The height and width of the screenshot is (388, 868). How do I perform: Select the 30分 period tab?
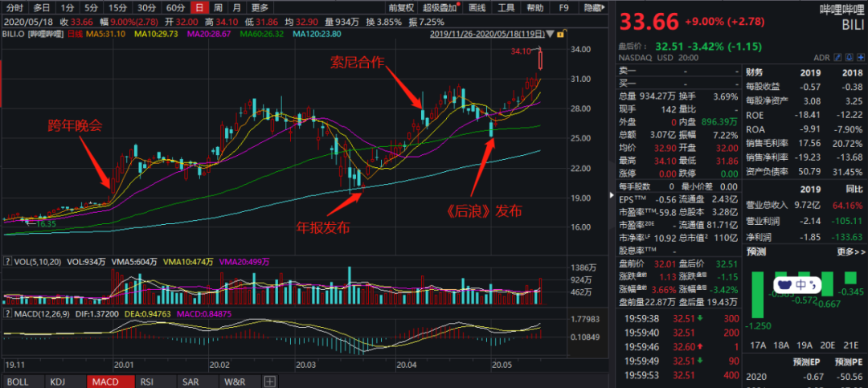pyautogui.click(x=146, y=8)
